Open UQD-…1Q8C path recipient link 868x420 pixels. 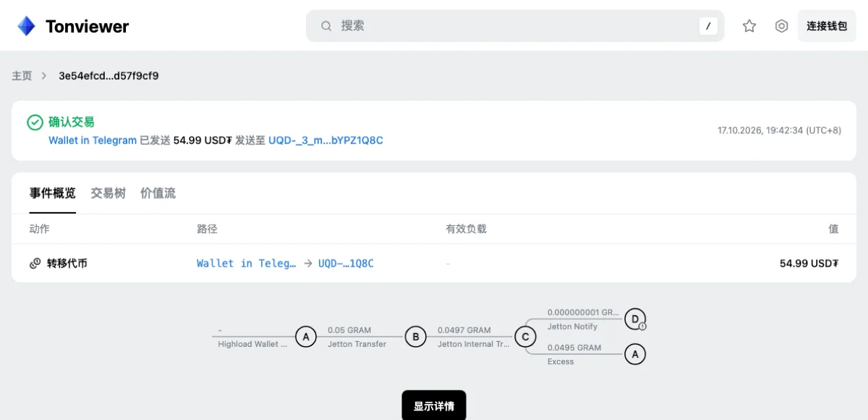[x=346, y=264]
